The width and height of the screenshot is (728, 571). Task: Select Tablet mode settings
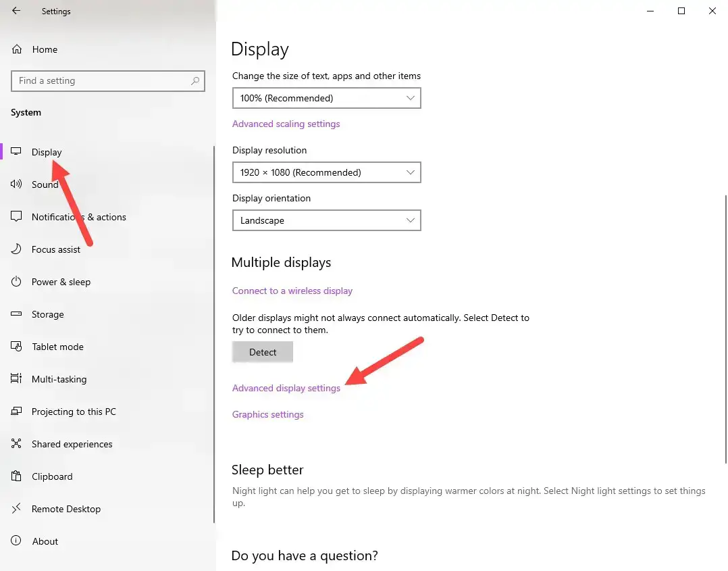point(57,347)
